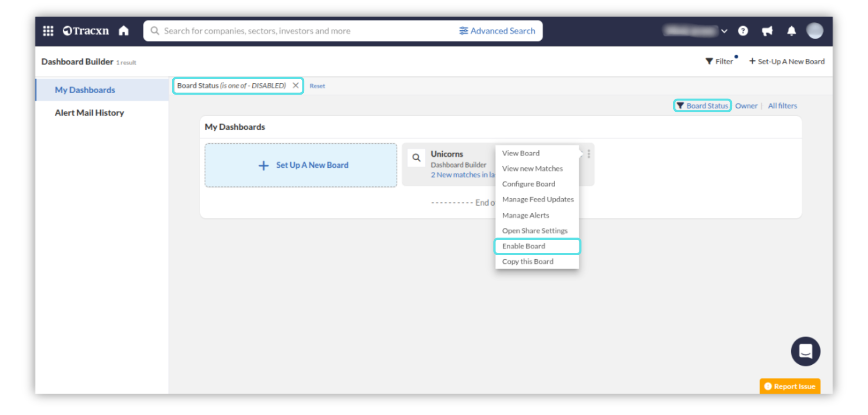Open the help question mark icon
Screen dimensions: 868x415
[x=743, y=31]
